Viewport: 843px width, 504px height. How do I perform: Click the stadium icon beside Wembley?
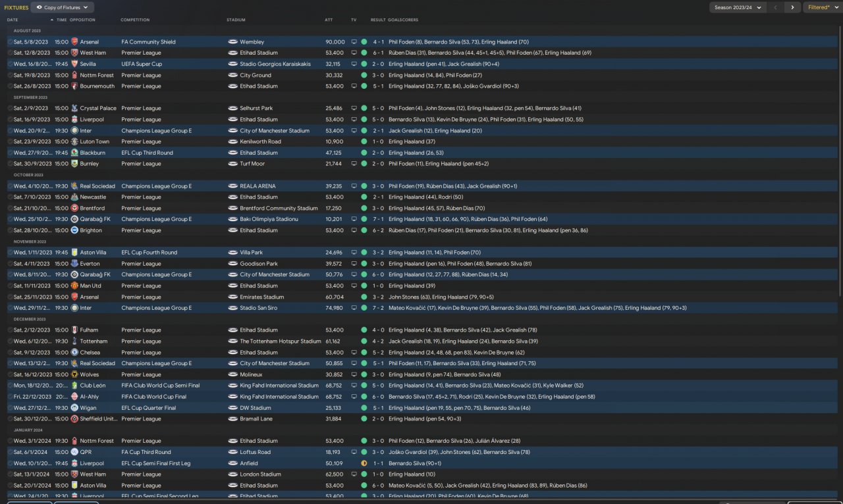(x=232, y=42)
